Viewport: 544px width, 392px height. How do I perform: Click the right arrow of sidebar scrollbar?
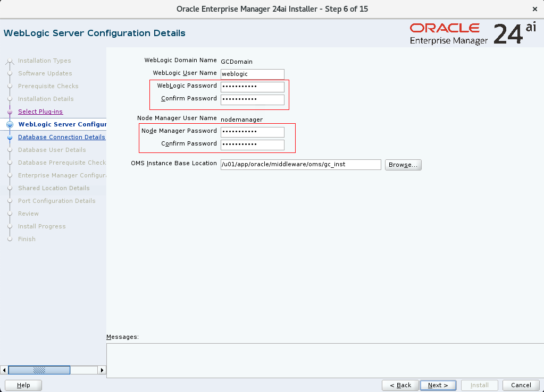coord(102,370)
